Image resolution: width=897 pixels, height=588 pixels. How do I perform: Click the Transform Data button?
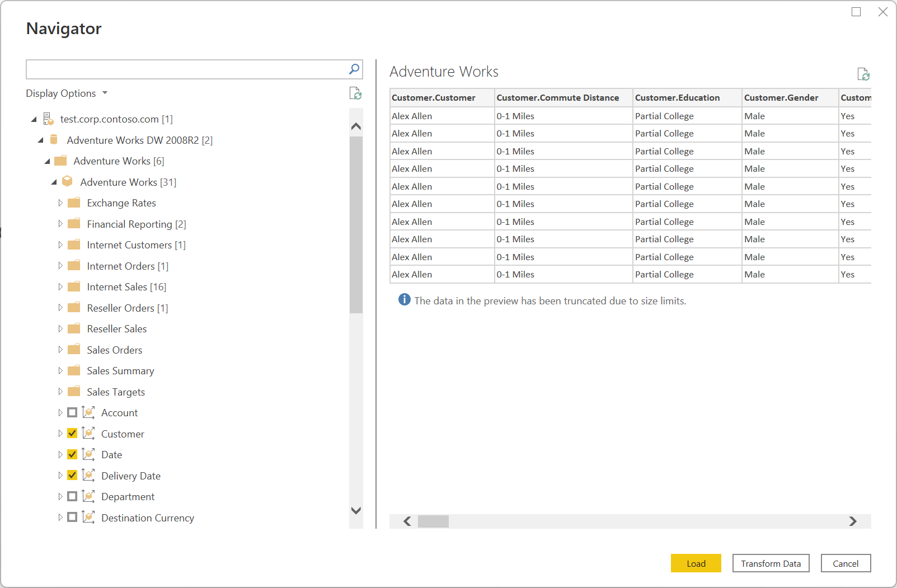[x=771, y=563]
